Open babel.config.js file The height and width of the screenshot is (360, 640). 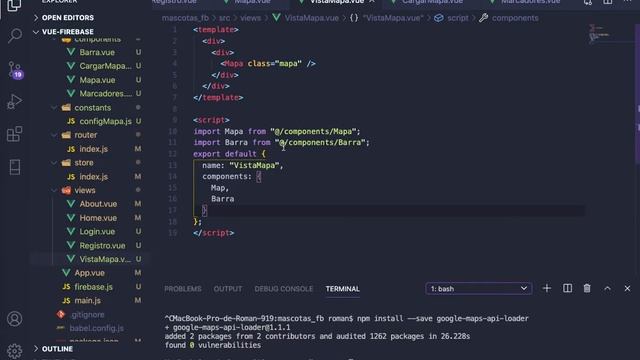96,328
